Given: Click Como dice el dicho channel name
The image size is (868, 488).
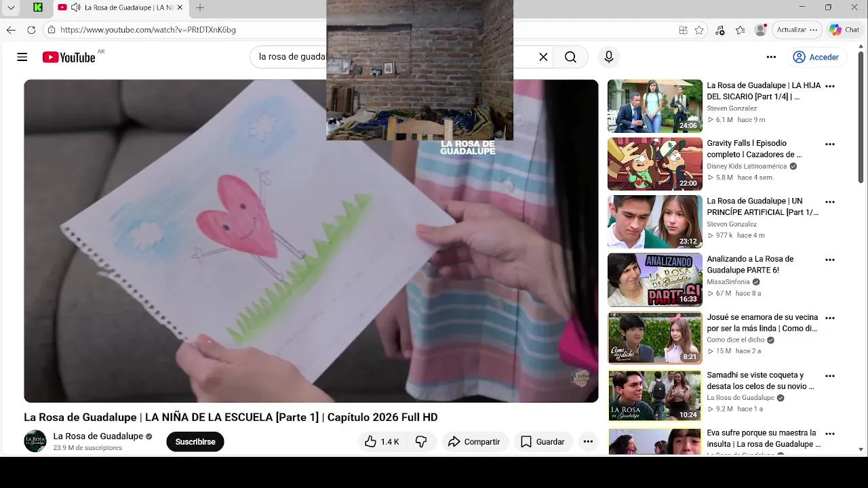Looking at the screenshot, I should tap(735, 340).
